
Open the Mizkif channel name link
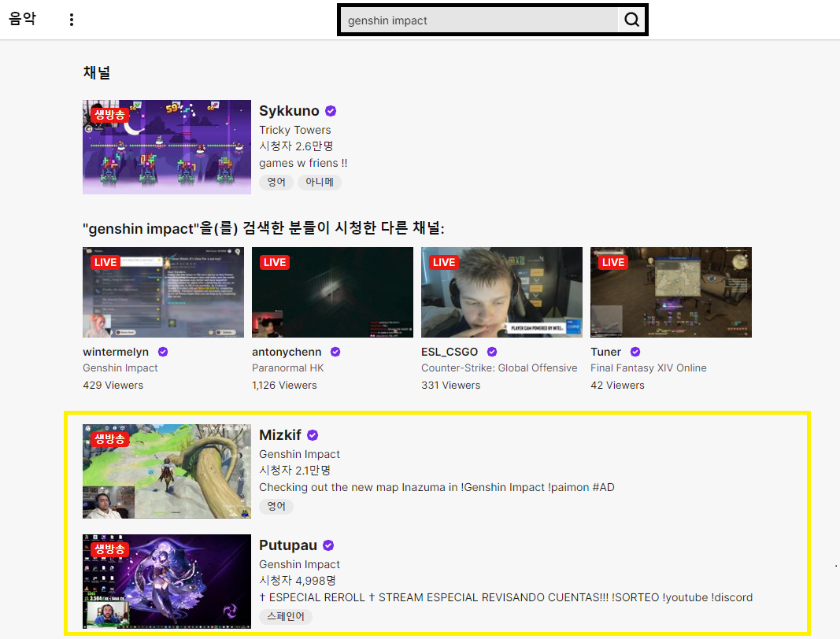tap(280, 435)
